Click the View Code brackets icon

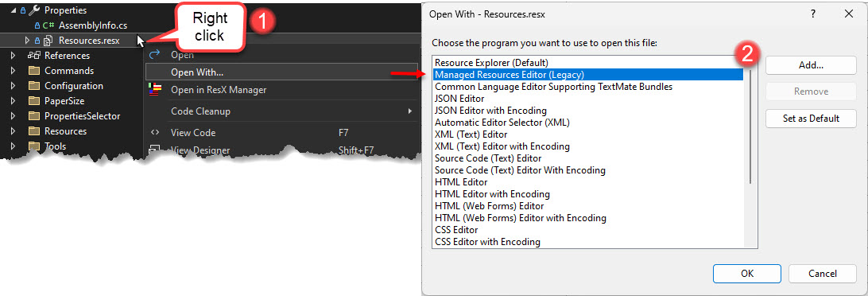click(x=155, y=132)
